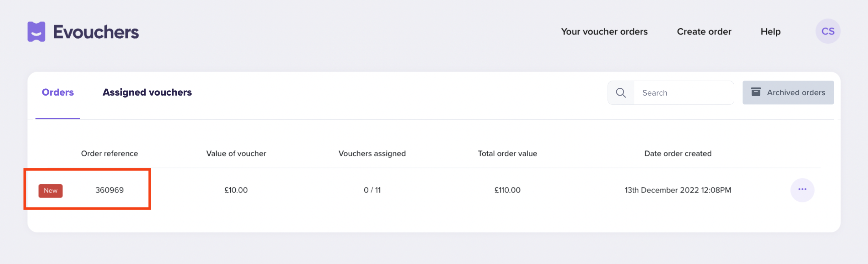Click the Value of voucher column header
Image resolution: width=868 pixels, height=264 pixels.
[x=236, y=154]
